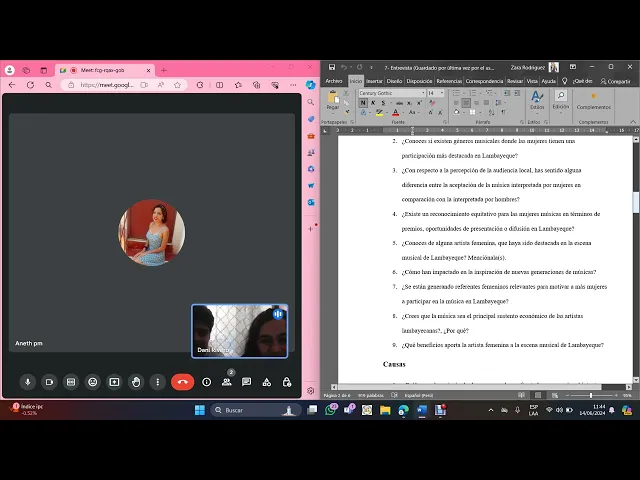Open chat with everyone in Meet
This screenshot has width=640, height=480.
(x=247, y=382)
